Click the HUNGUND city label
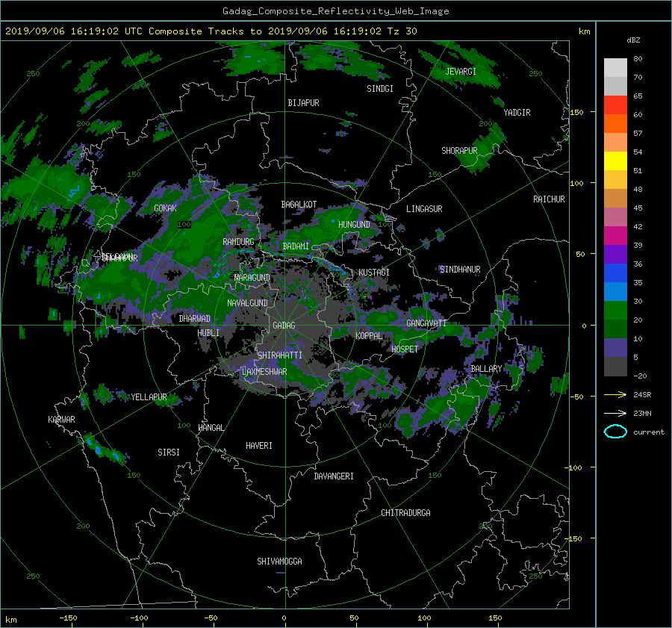Image resolution: width=672 pixels, height=628 pixels. (x=354, y=225)
